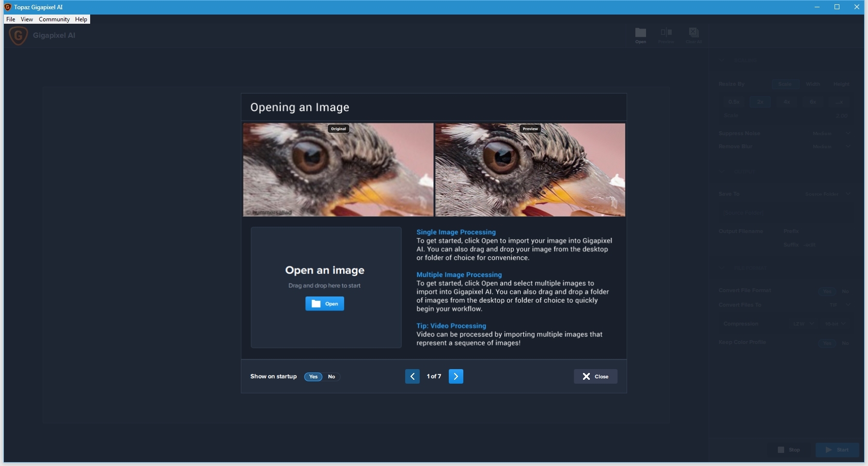Click the Preview bird image thumbnail
Screen dimensions: 868x466
(x=530, y=170)
